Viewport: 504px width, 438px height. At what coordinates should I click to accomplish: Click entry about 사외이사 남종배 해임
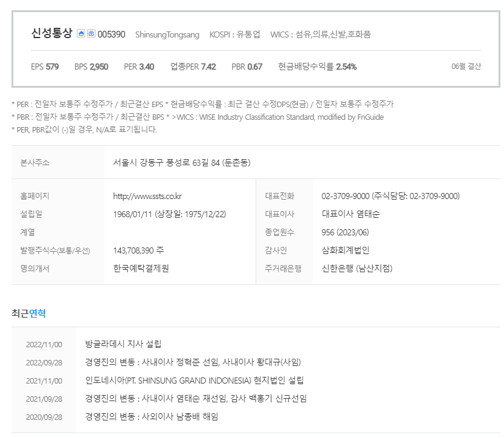pyautogui.click(x=152, y=417)
